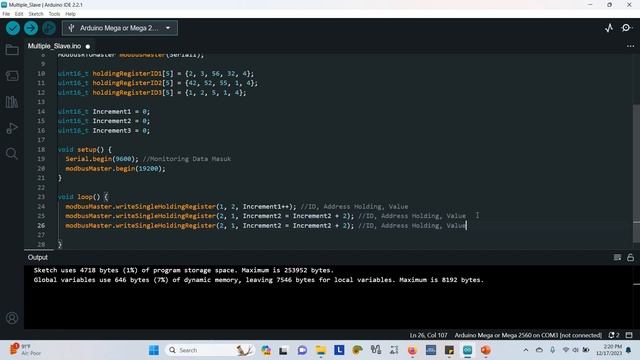640x360 pixels.
Task: Open the Help menu
Action: (71, 14)
